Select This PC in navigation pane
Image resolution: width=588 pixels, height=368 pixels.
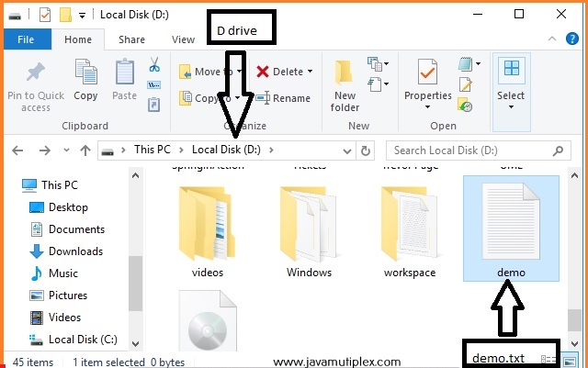[50, 185]
